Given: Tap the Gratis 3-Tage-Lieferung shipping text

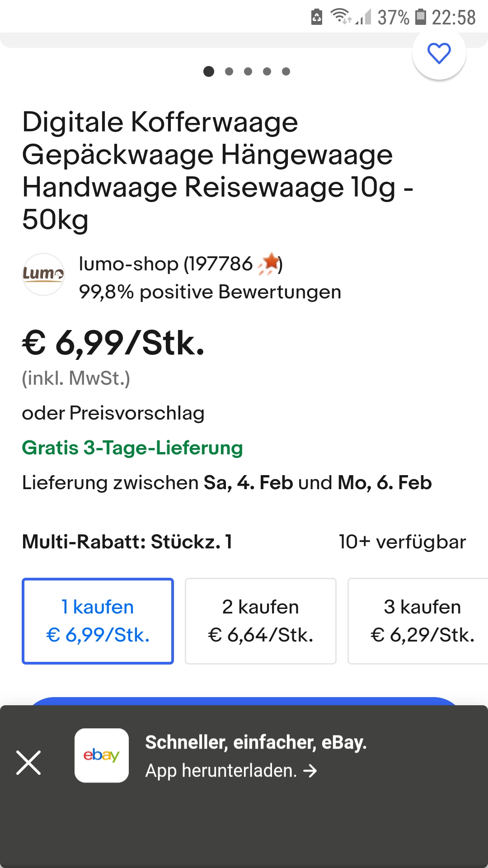Looking at the screenshot, I should tap(132, 448).
